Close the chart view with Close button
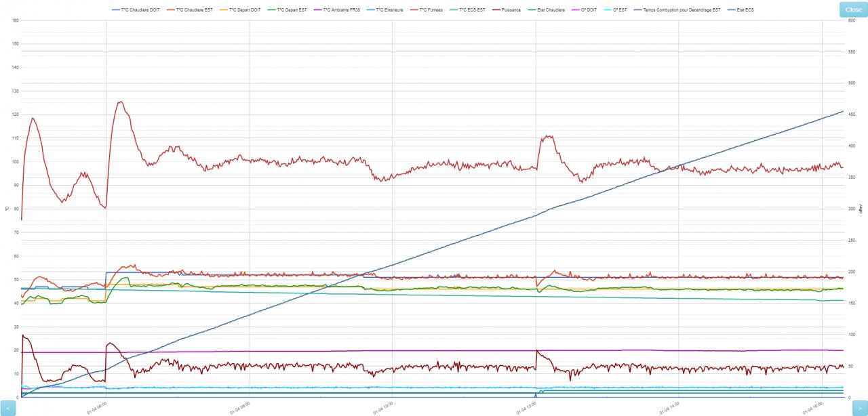The width and height of the screenshot is (868, 416). 853,9
